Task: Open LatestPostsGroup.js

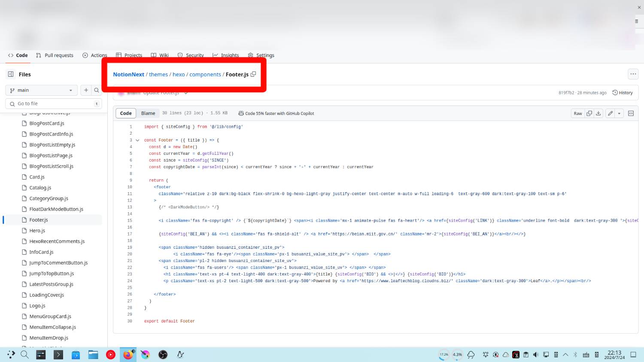Action: [x=51, y=284]
